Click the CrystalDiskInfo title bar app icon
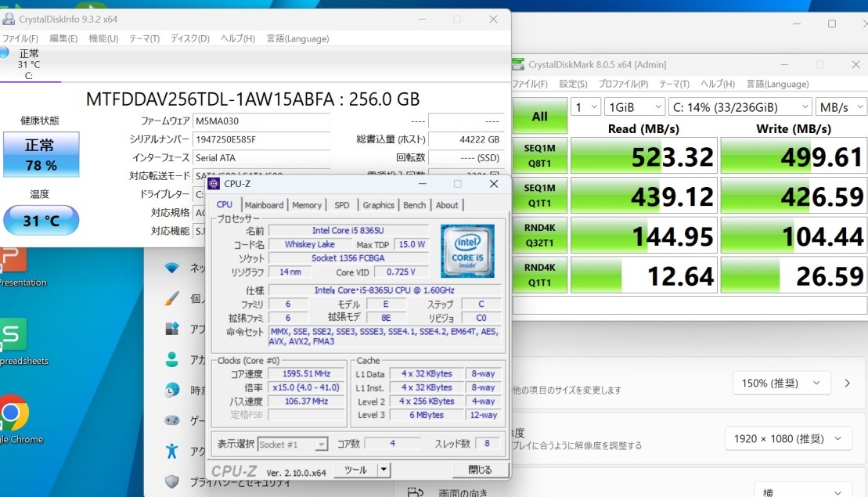 (x=9, y=19)
